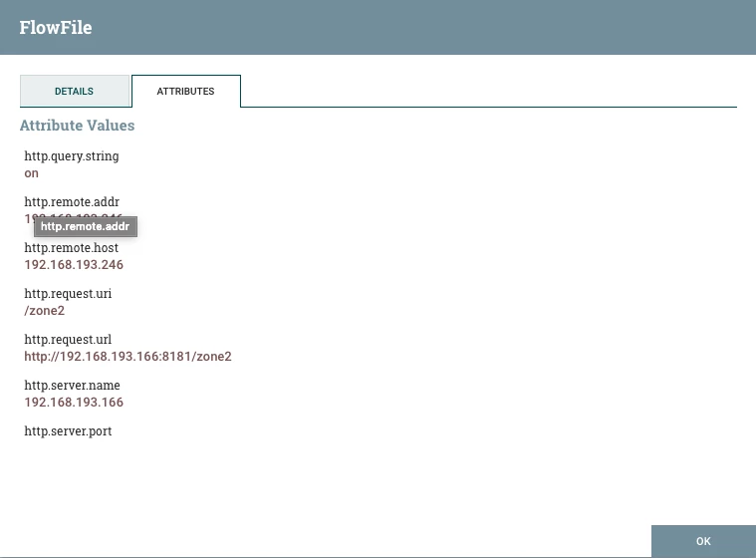The width and height of the screenshot is (756, 558).
Task: Click the http.query.string attribute name
Action: pyautogui.click(x=72, y=156)
